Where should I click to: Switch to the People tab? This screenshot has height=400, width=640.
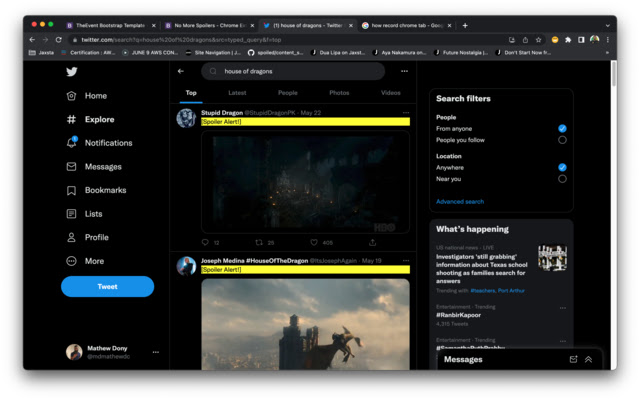[288, 93]
